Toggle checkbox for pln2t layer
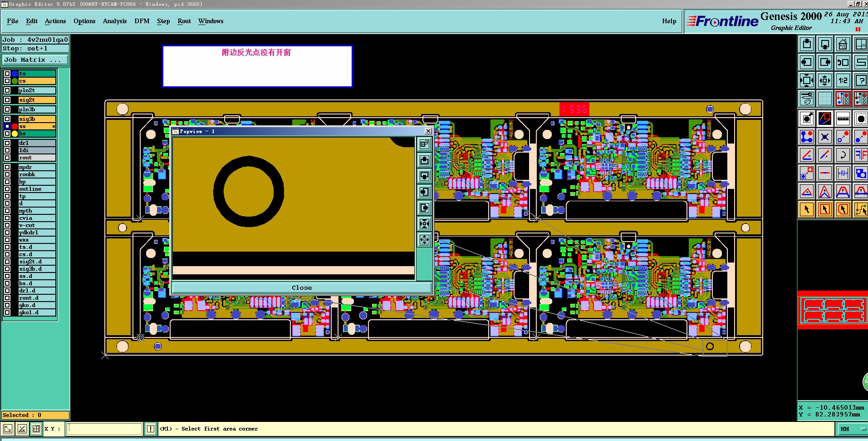The image size is (868, 441). tap(7, 90)
